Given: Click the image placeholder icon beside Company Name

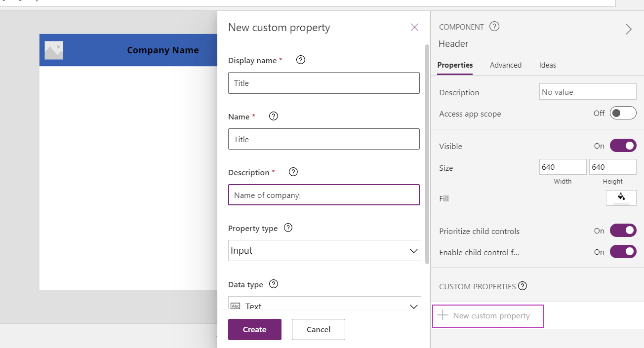Looking at the screenshot, I should coord(53,50).
